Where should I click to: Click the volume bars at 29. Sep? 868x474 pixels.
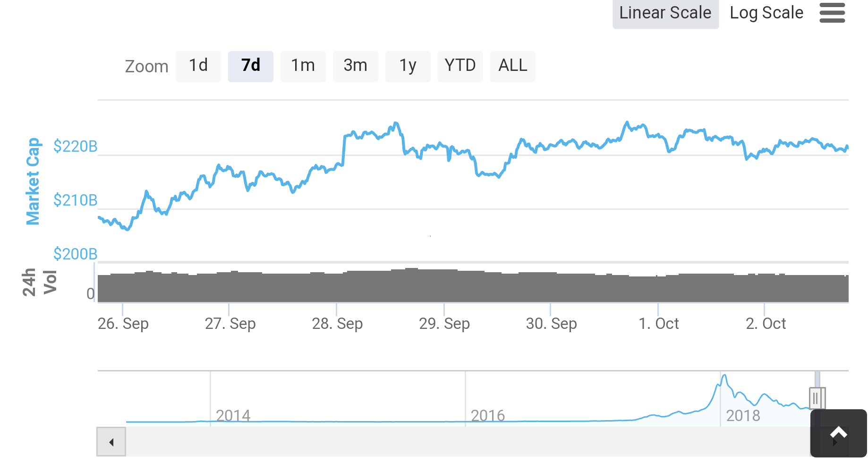click(x=444, y=285)
